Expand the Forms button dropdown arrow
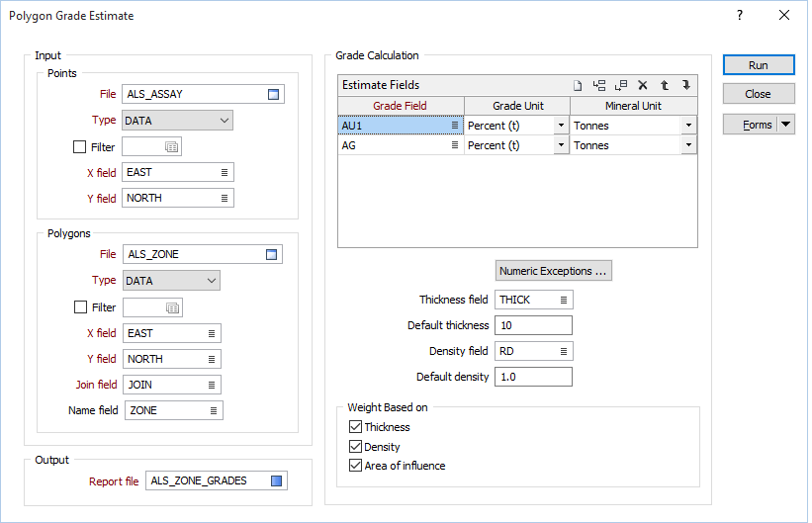 click(x=785, y=125)
